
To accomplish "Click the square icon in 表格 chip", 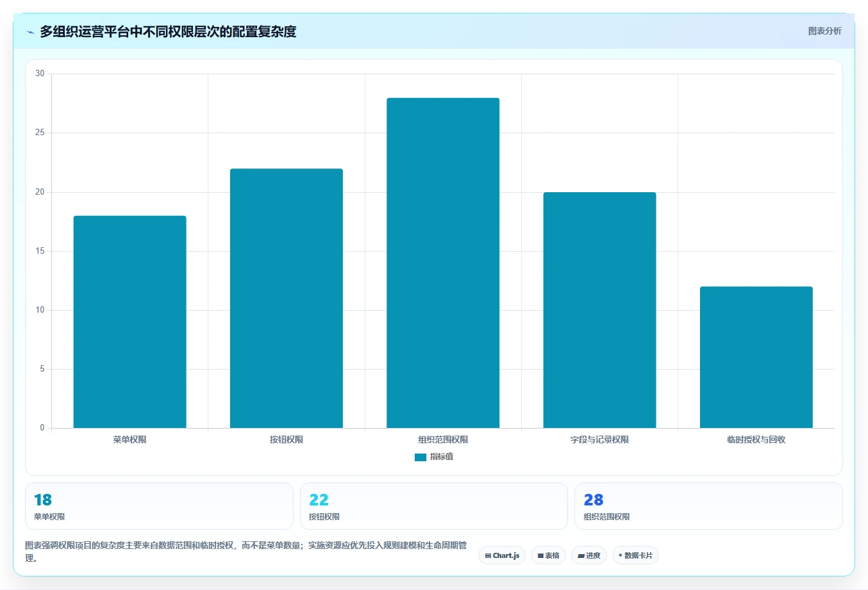I will (x=540, y=556).
